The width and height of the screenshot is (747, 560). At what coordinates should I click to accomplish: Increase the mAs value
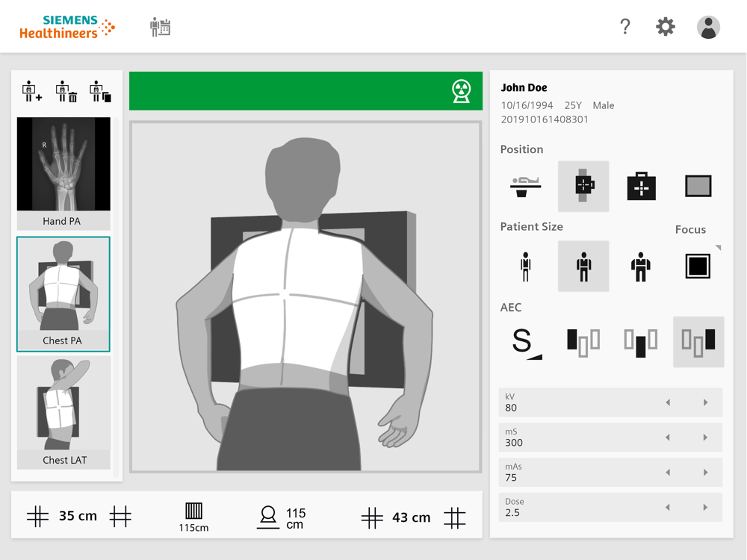coord(706,473)
